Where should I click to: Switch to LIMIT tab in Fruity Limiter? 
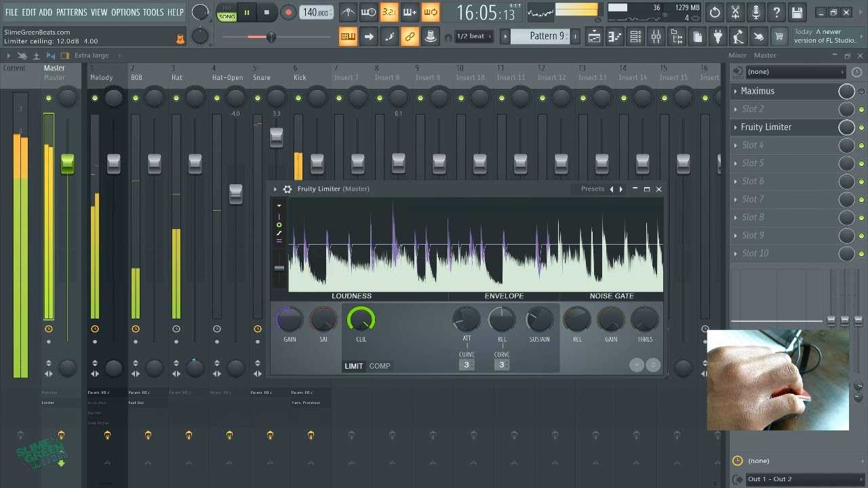354,366
